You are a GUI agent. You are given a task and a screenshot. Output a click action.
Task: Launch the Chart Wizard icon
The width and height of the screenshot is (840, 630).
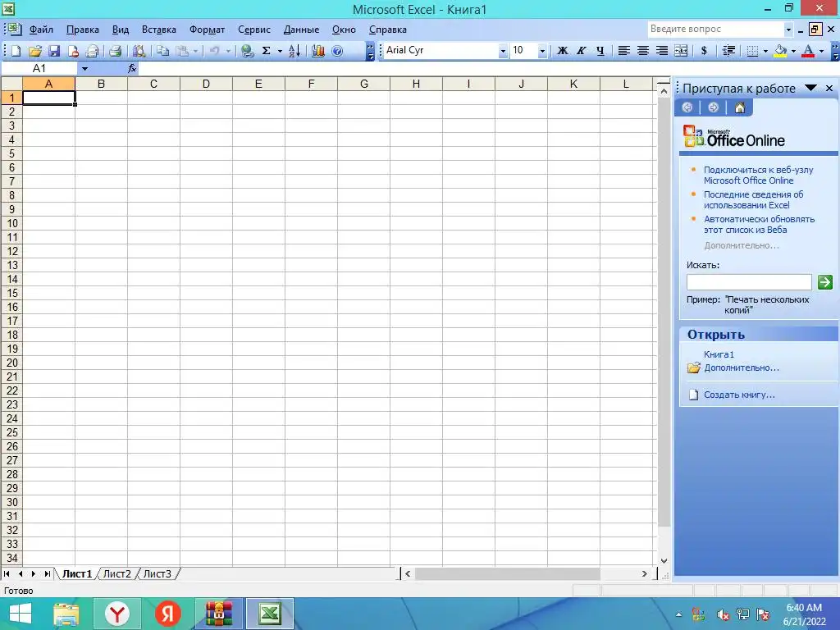(x=318, y=51)
